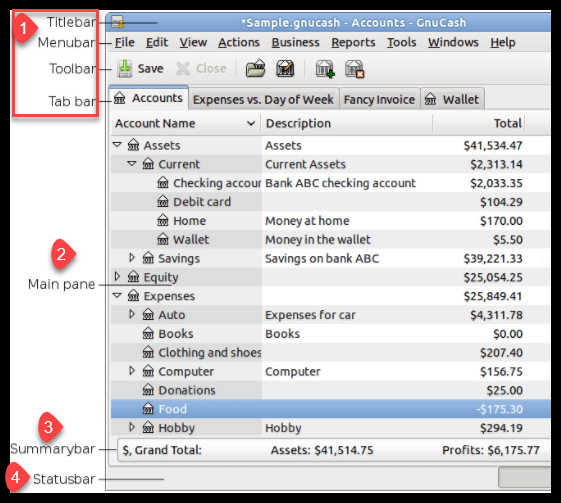Click the bank icon beside Clothing and shoes
Viewport: 561px width, 503px height.
148,352
